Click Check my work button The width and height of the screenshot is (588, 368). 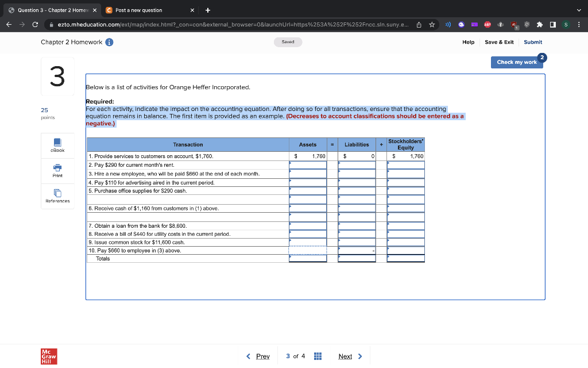coord(517,62)
